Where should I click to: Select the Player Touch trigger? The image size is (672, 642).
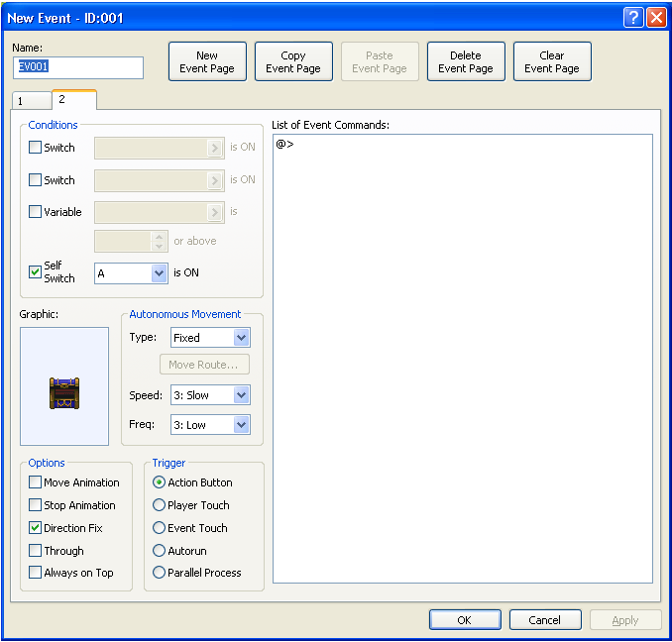tap(159, 505)
